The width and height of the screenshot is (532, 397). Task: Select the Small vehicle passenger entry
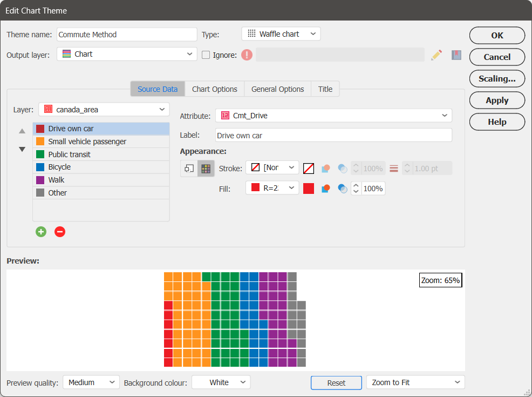(101, 142)
